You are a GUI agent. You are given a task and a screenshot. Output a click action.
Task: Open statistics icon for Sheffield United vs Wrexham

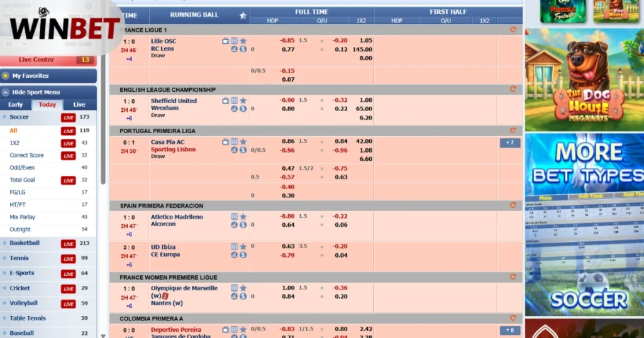tap(234, 109)
